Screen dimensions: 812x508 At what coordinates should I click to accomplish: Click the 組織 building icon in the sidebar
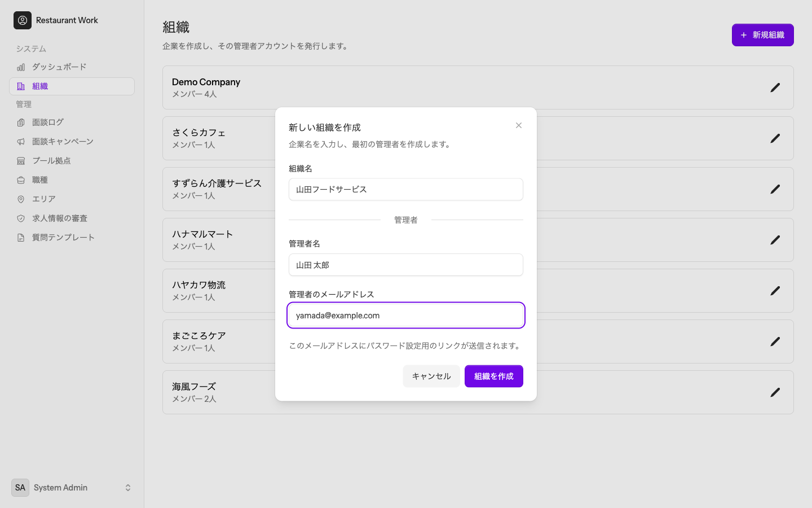coord(21,86)
